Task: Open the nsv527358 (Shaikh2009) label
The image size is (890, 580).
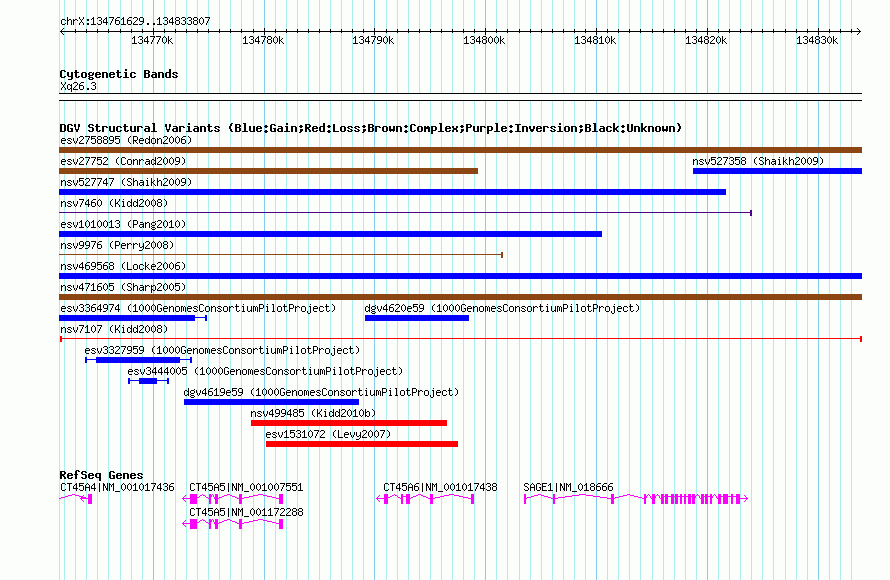Action: [758, 161]
